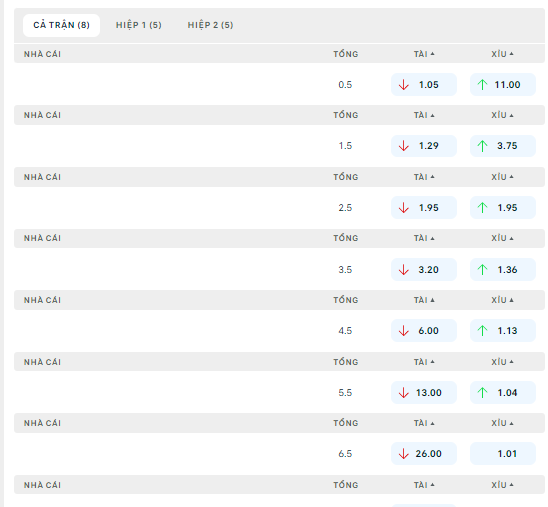Sort by XỈU in header above 6.5 row

(502, 423)
